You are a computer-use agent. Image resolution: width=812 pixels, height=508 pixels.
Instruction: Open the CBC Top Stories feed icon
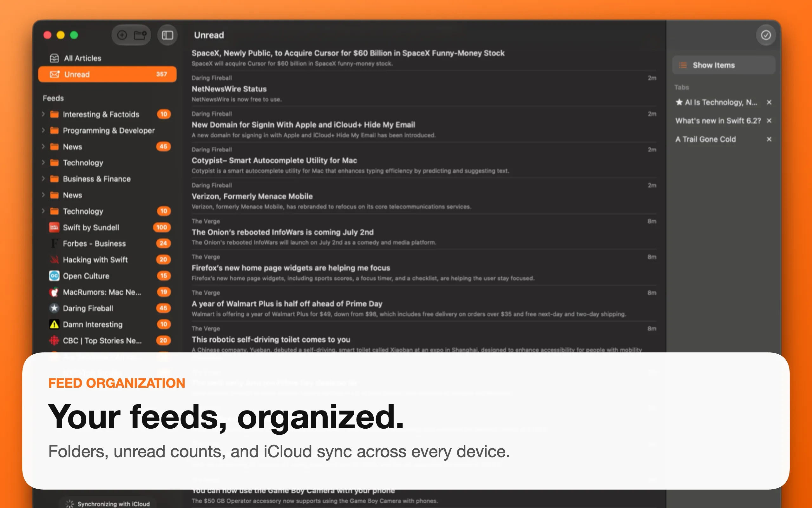(54, 340)
